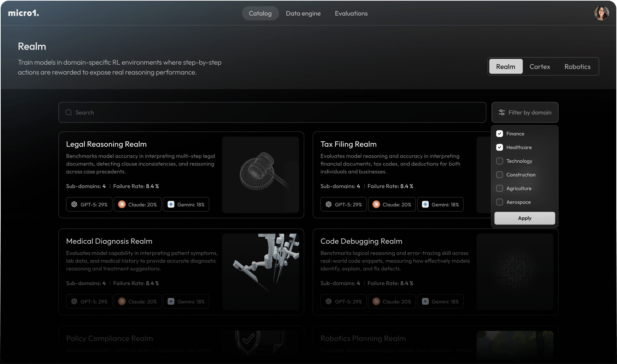The height and width of the screenshot is (364, 617).
Task: Check the Aerospace domain checkbox
Action: coord(500,202)
